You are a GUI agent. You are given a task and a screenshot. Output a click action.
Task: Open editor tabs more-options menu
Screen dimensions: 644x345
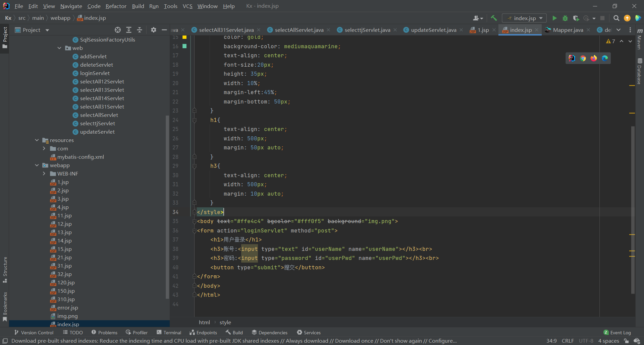click(x=630, y=30)
